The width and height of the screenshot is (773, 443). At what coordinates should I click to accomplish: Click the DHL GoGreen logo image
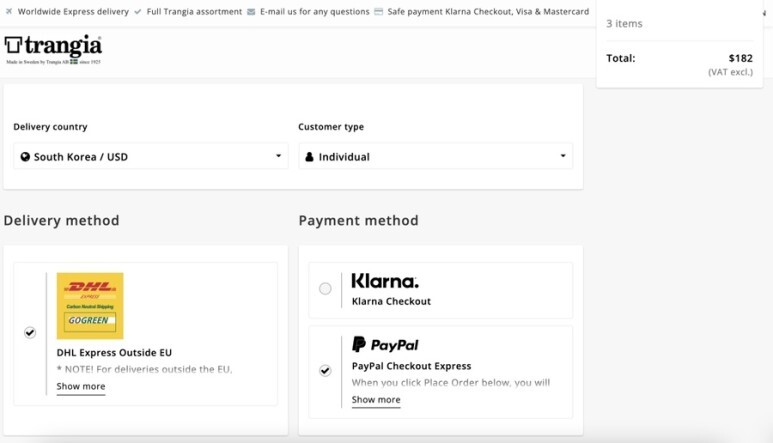point(90,306)
